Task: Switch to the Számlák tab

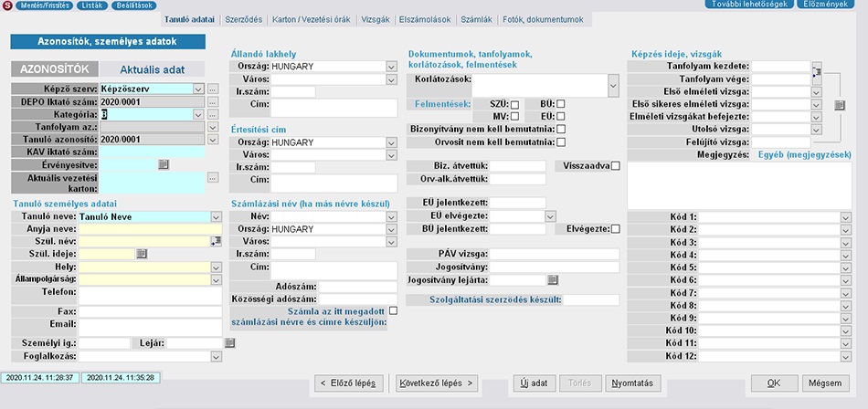Action: coord(477,19)
